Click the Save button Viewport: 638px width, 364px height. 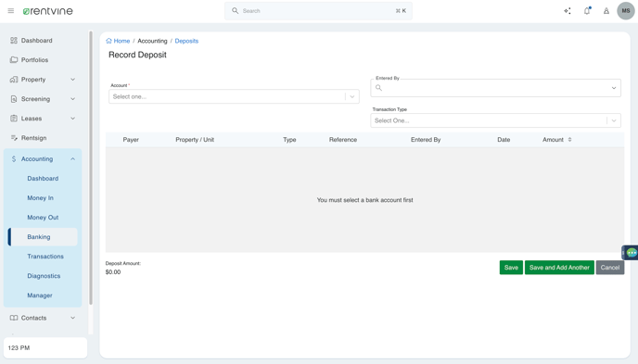[511, 268]
